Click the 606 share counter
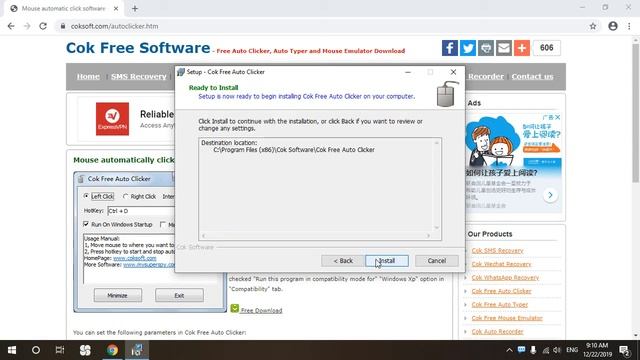640x360 pixels. (547, 48)
